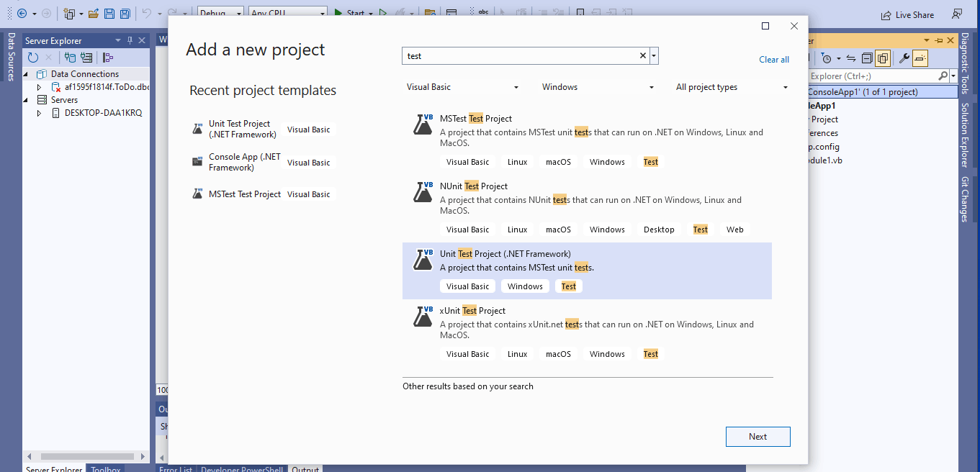Click the Properties wrench icon
This screenshot has width=980, height=472.
(905, 58)
